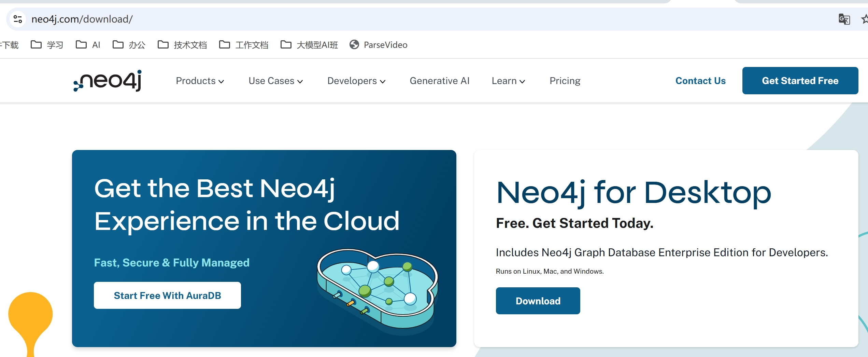Click the Neo4j Desktop Download button
Viewport: 868px width, 357px height.
(538, 301)
